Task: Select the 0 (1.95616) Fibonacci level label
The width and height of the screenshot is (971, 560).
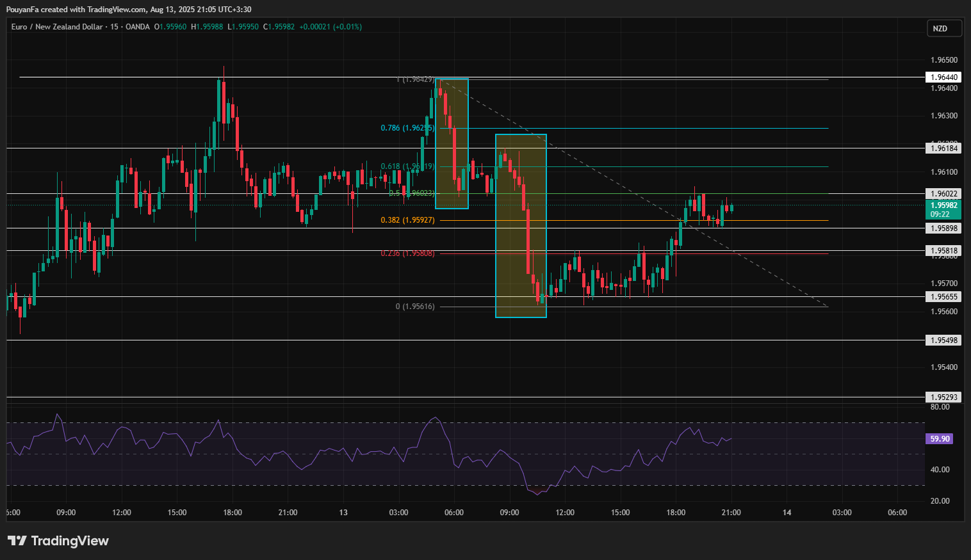Action: (415, 307)
